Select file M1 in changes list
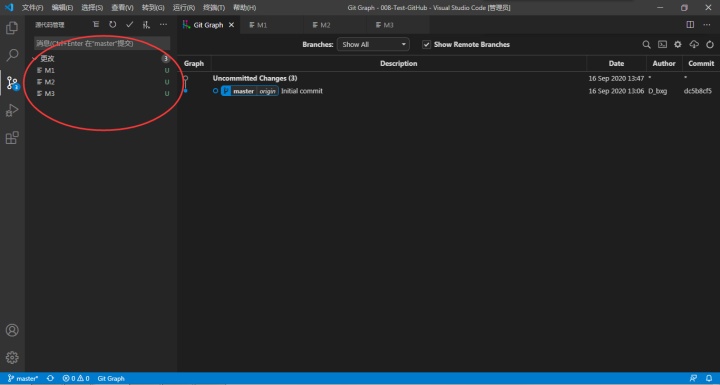720x385 pixels. [102, 70]
